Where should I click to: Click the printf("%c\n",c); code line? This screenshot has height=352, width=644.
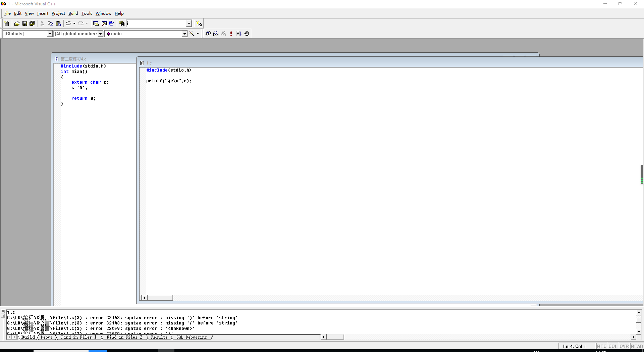169,81
